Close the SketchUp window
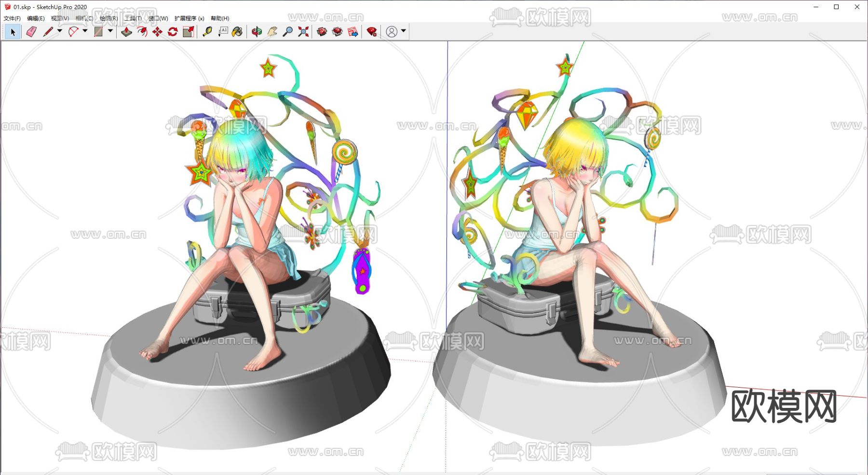Image resolution: width=868 pixels, height=475 pixels. coord(857,7)
